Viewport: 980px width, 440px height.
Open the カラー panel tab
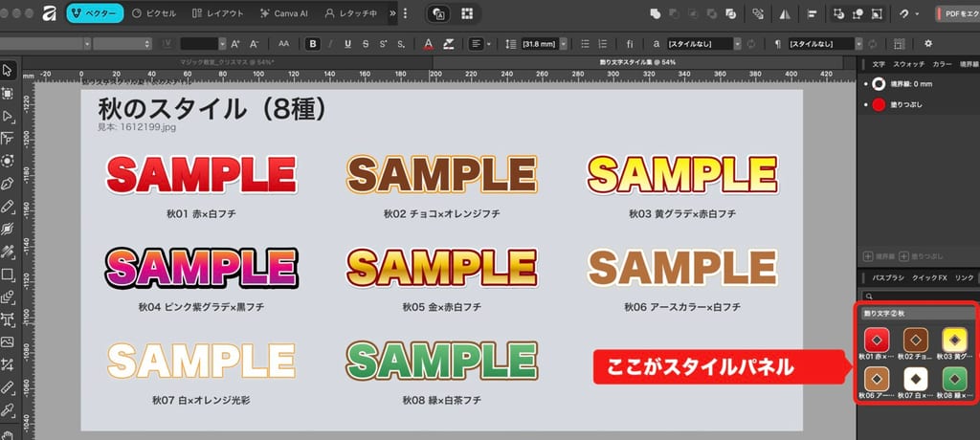942,64
